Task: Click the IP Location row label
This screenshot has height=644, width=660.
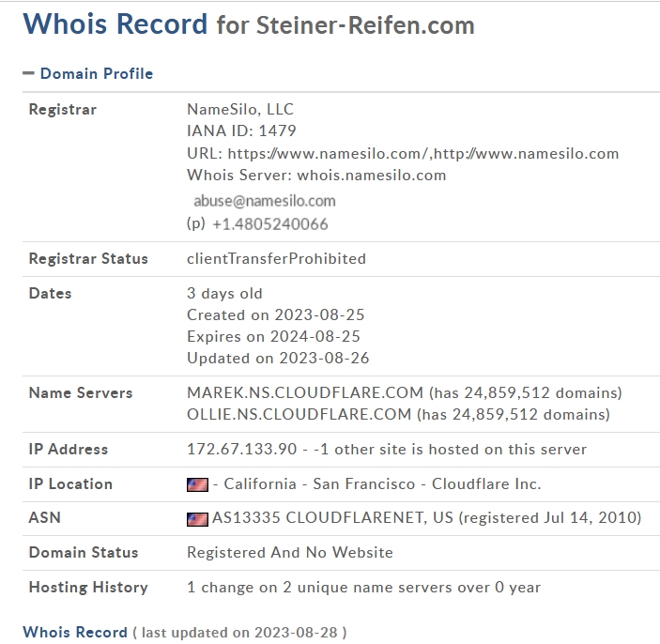Action: (x=70, y=484)
